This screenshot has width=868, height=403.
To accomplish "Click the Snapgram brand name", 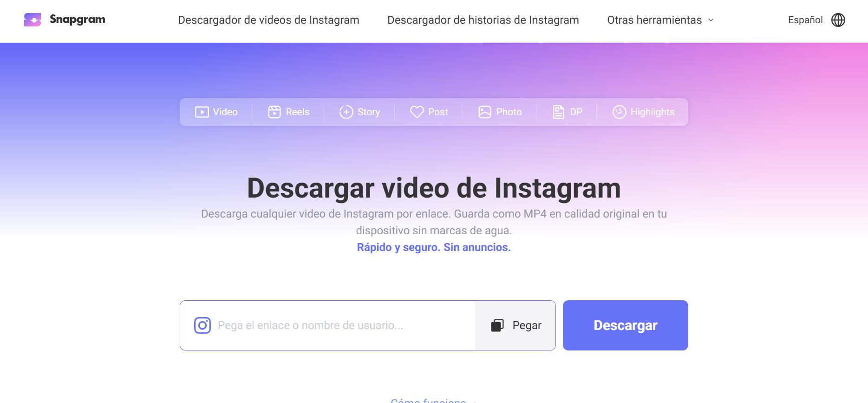I will [x=78, y=20].
